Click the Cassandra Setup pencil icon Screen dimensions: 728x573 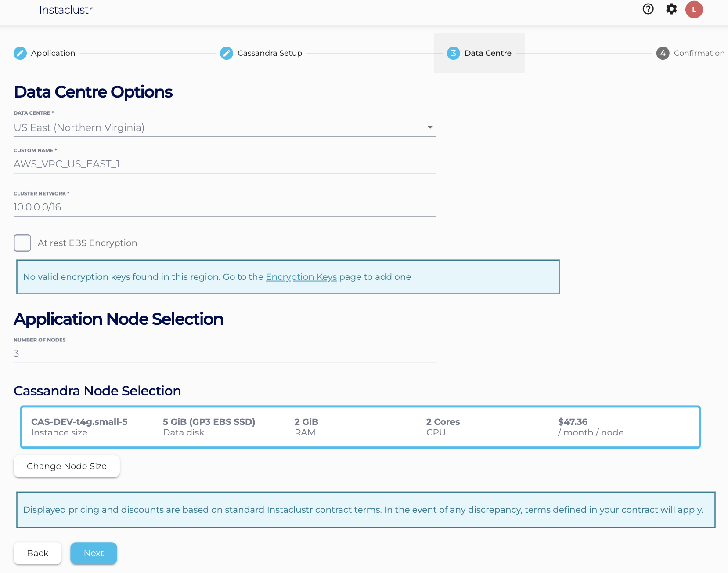click(x=227, y=53)
